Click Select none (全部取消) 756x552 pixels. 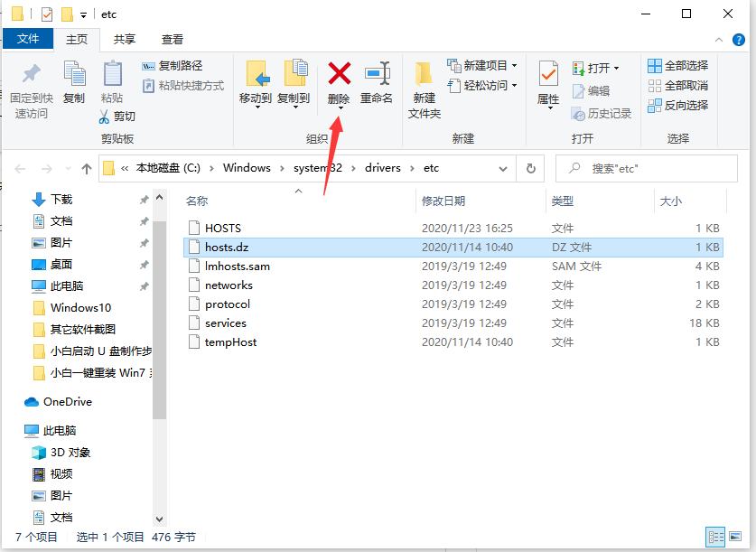tap(678, 86)
